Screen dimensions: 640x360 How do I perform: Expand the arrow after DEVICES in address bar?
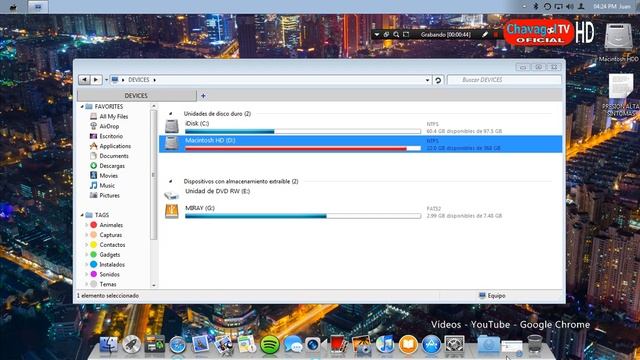(155, 80)
